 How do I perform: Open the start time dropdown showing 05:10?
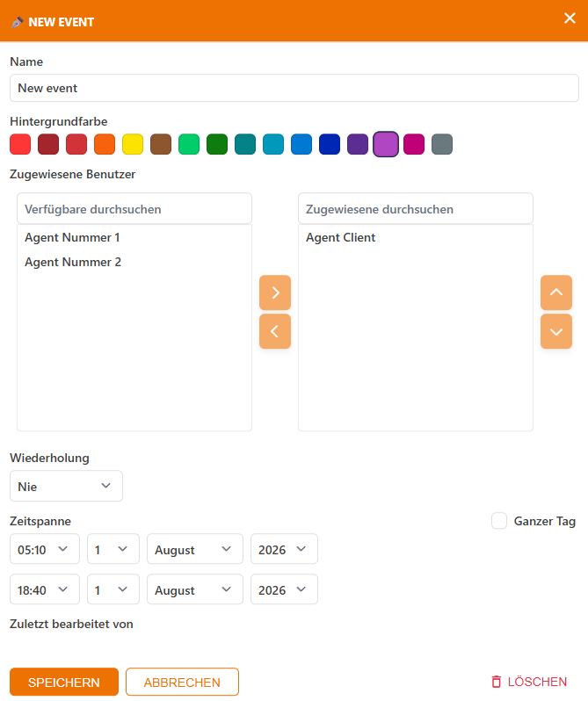[x=45, y=549]
